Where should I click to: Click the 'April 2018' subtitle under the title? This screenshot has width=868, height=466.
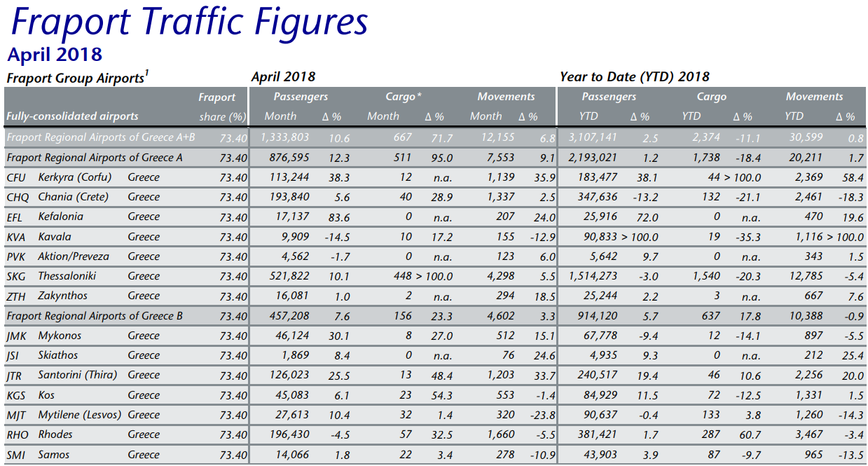54,54
